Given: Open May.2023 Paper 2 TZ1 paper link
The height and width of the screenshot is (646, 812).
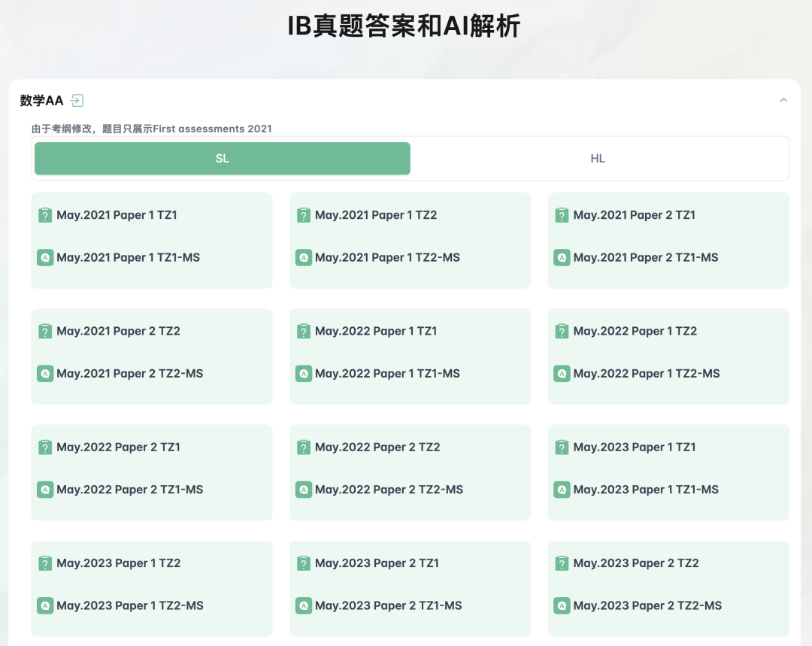Looking at the screenshot, I should (x=377, y=563).
